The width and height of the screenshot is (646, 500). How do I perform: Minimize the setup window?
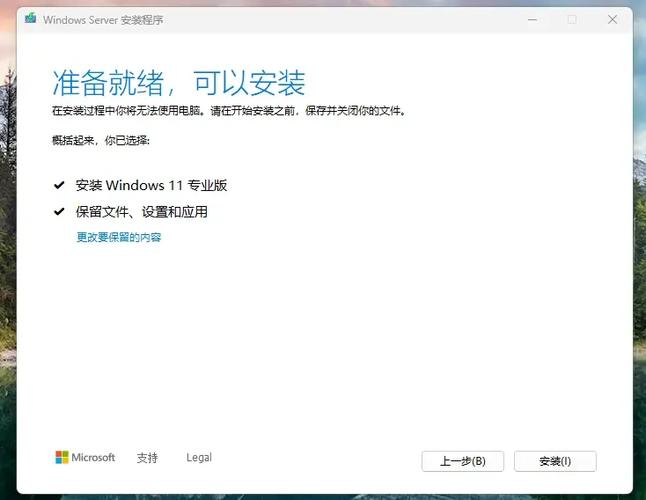point(532,19)
